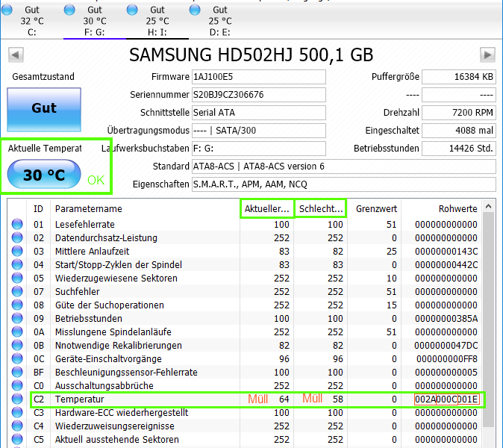503x448 pixels.
Task: Click the Gut overall health status button
Action: (x=44, y=110)
